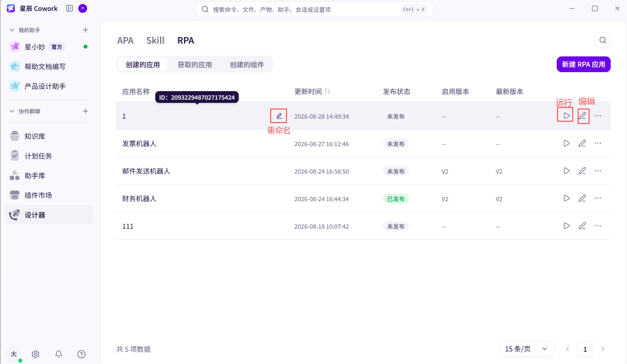Collapse the 协作群聊 section
Viewport: 627px width, 364px height.
click(x=12, y=111)
